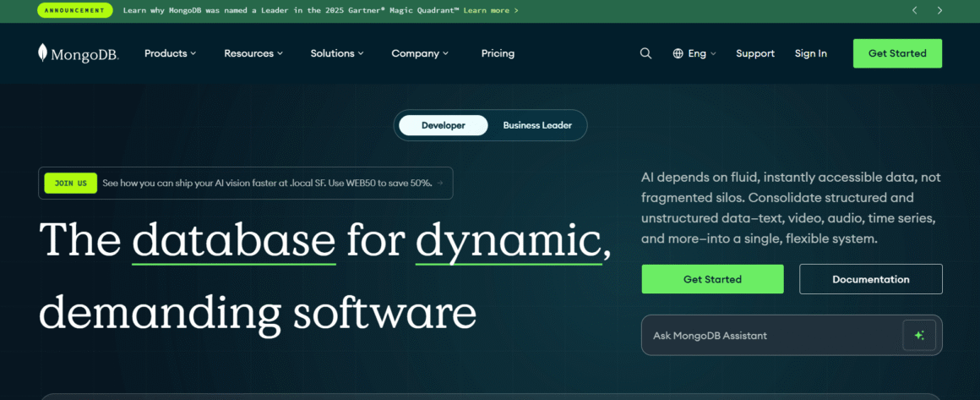Open the Documentation button
This screenshot has height=400, width=980.
click(x=871, y=279)
